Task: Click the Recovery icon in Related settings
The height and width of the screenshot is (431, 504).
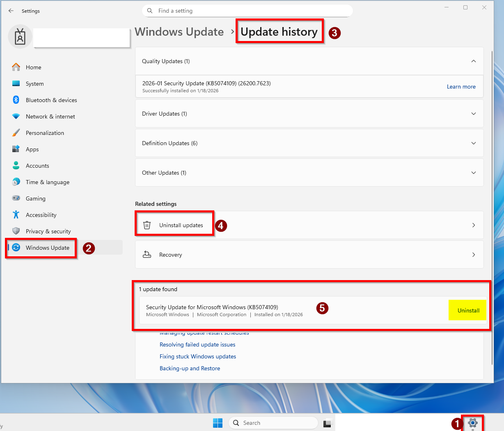Action: (147, 255)
